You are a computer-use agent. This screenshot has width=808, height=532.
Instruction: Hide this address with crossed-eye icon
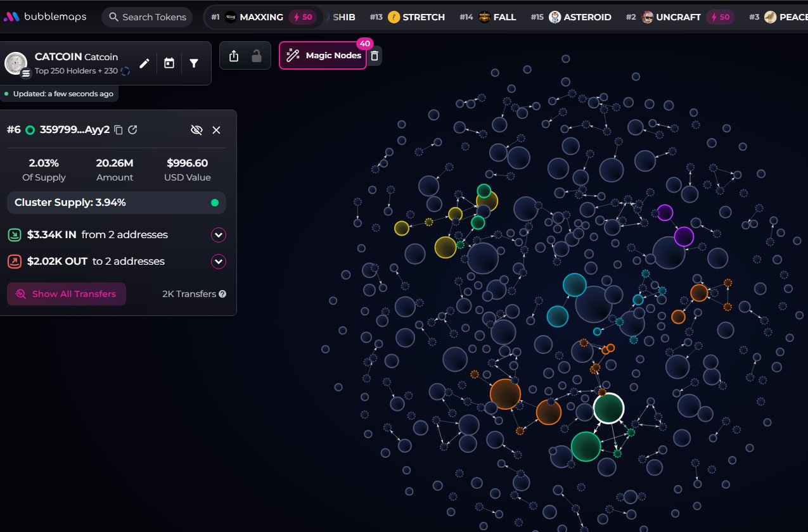(196, 130)
